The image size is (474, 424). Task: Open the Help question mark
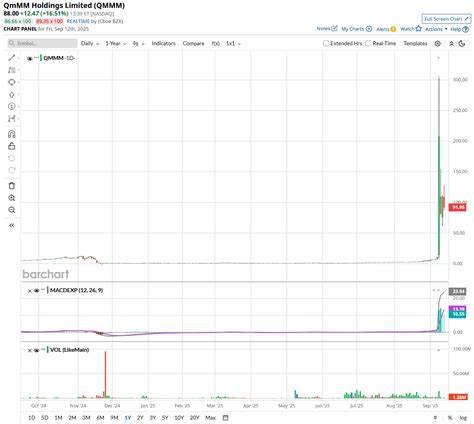click(466, 29)
